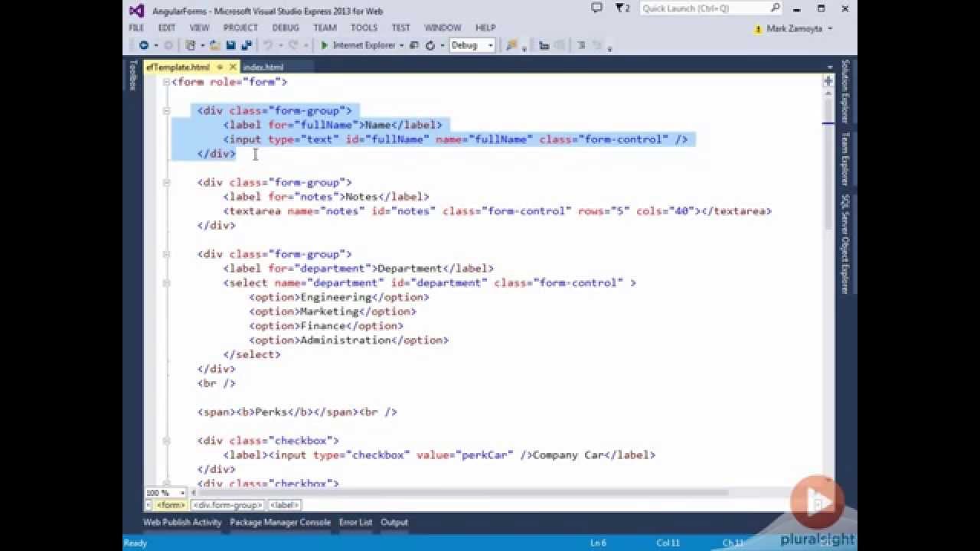The width and height of the screenshot is (980, 551).
Task: Collapse the notes form-group div outline
Action: tap(166, 182)
